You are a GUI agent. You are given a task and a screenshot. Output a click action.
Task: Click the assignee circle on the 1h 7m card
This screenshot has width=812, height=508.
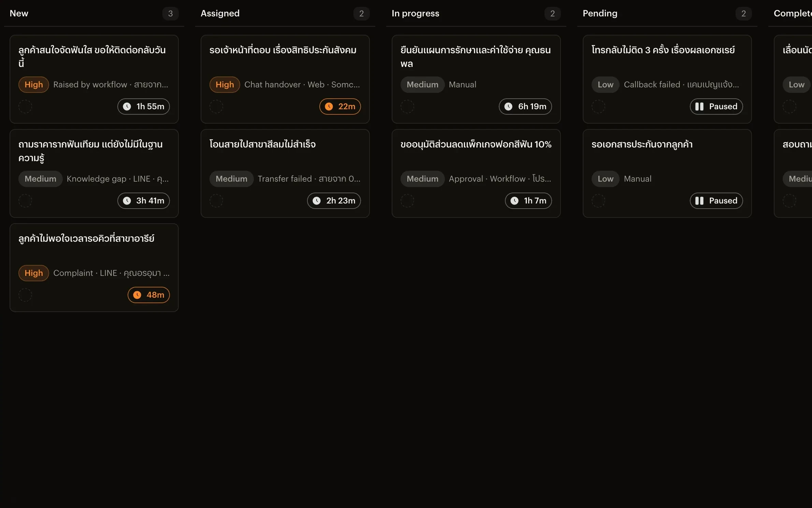407,201
